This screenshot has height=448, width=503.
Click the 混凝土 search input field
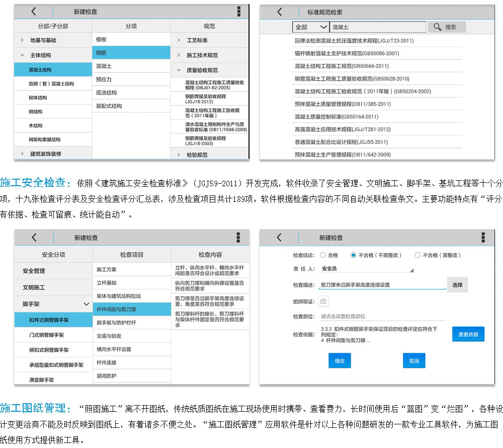point(378,27)
